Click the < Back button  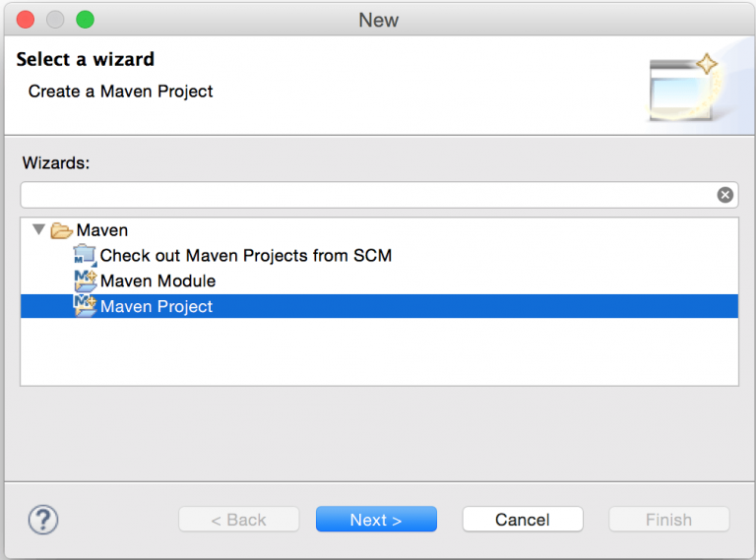point(238,520)
